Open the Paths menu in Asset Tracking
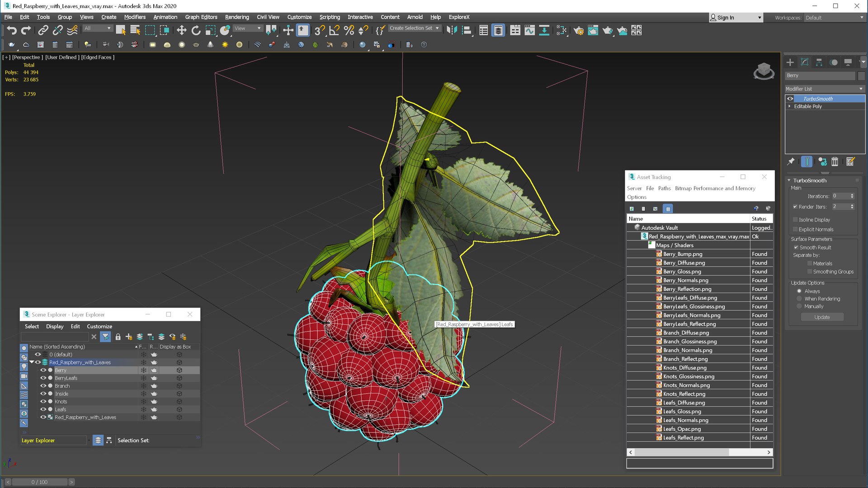The image size is (868, 488). click(664, 189)
